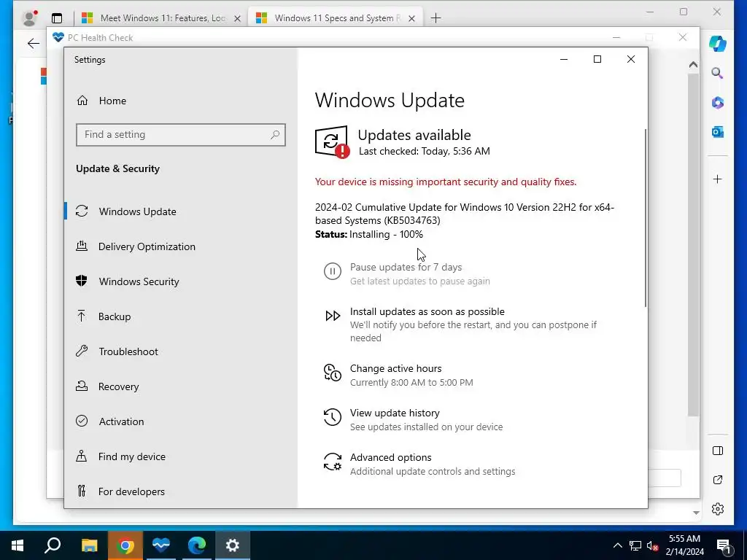Click the Delivery Optimization icon in sidebar
This screenshot has width=747, height=560.
pos(82,246)
